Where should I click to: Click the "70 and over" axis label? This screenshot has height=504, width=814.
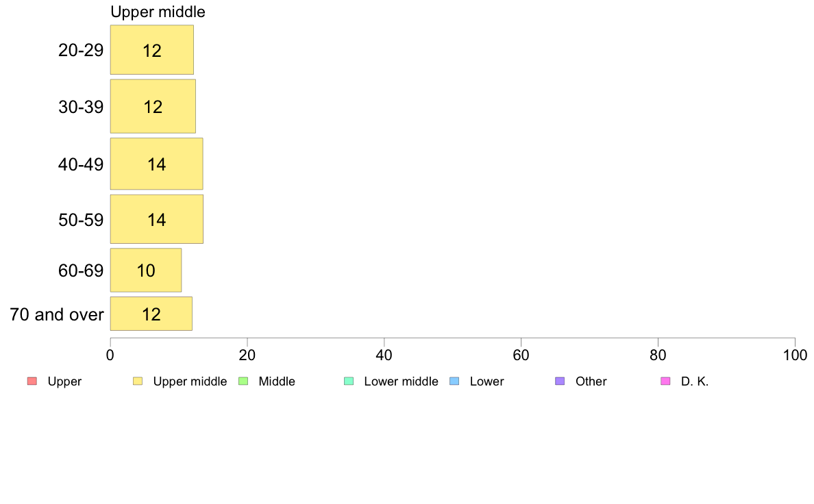[x=57, y=314]
